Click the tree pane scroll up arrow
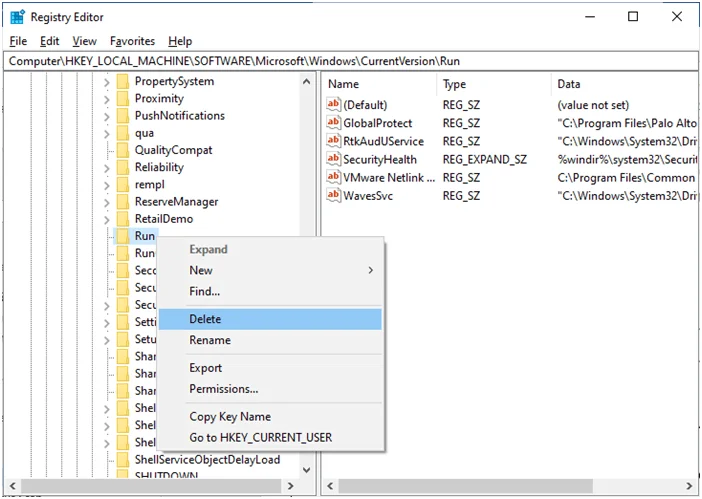Image resolution: width=702 pixels, height=499 pixels. [307, 82]
